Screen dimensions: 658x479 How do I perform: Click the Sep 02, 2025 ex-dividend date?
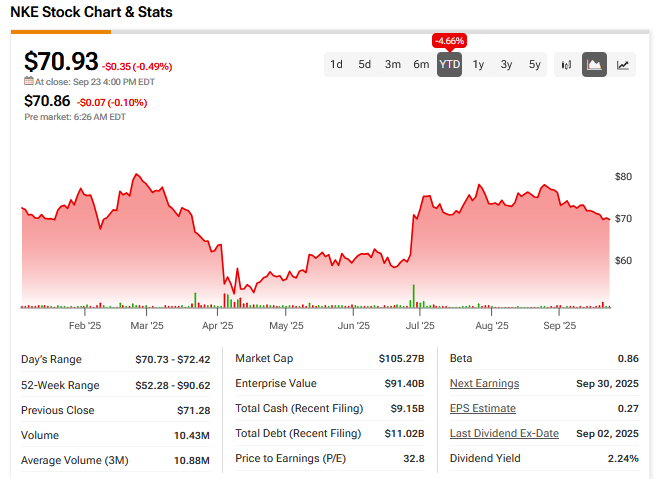(x=607, y=434)
